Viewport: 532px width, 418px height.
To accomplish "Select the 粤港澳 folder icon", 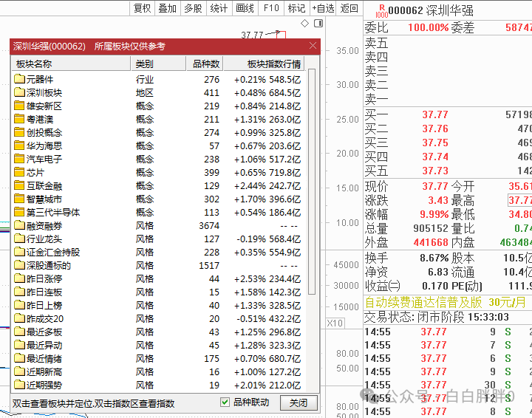I will tap(20, 119).
